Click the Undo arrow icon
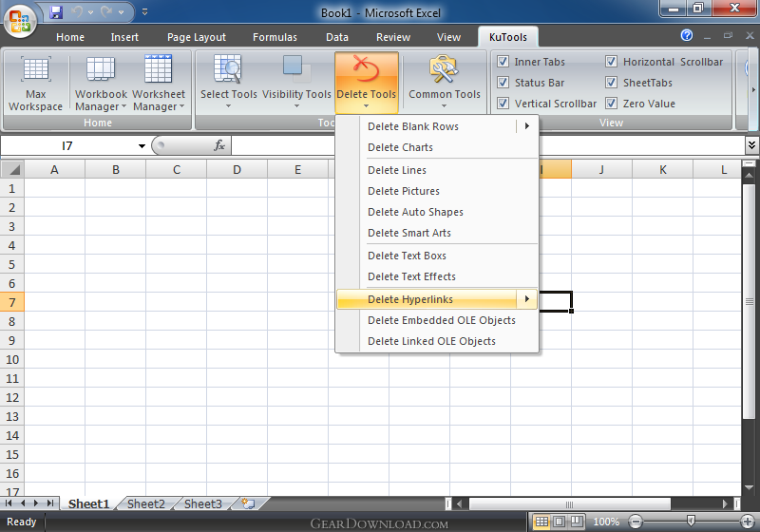The height and width of the screenshot is (532, 760). tap(77, 11)
